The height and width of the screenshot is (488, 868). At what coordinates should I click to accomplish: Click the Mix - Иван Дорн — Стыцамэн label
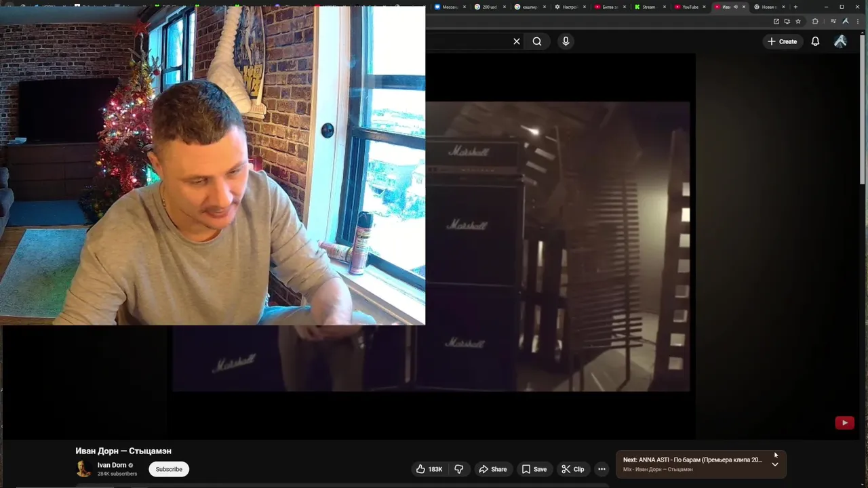coord(658,469)
